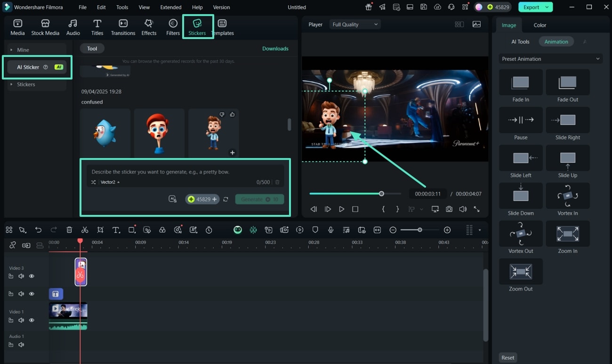The width and height of the screenshot is (612, 364).
Task: Select the crop tool in timeline toolbar
Action: click(100, 229)
